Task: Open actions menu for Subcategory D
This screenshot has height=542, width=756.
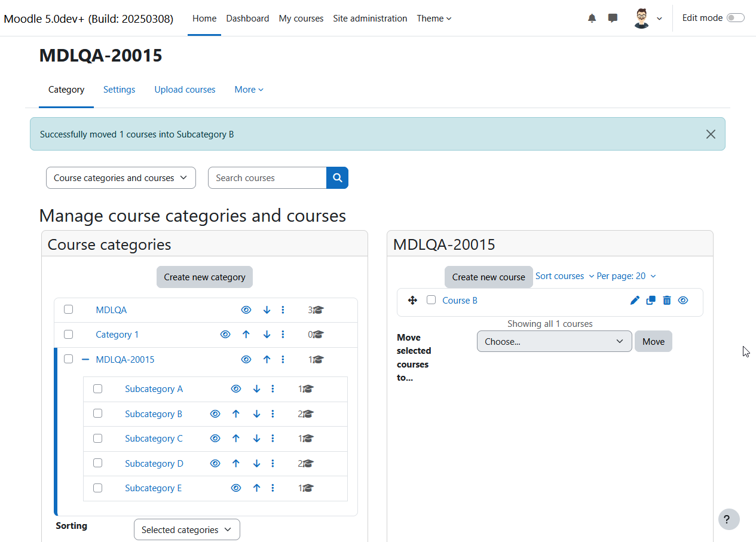Action: (x=273, y=463)
